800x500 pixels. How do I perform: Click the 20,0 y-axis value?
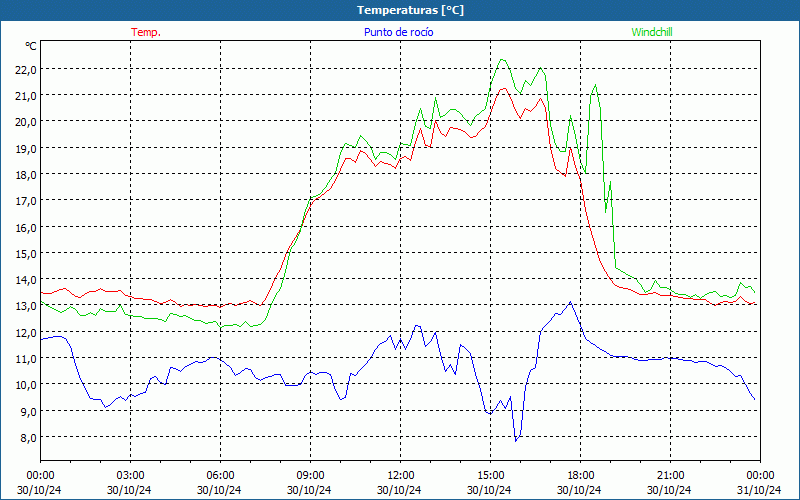(x=26, y=121)
